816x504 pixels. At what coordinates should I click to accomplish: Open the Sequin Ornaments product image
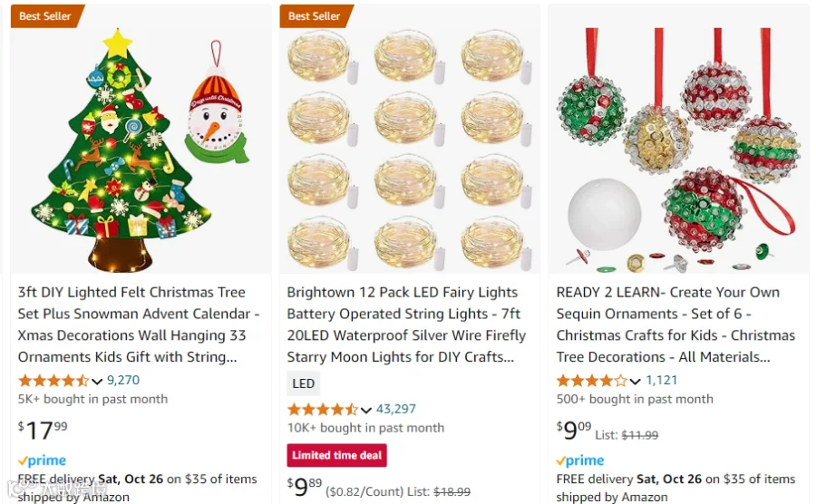[678, 140]
